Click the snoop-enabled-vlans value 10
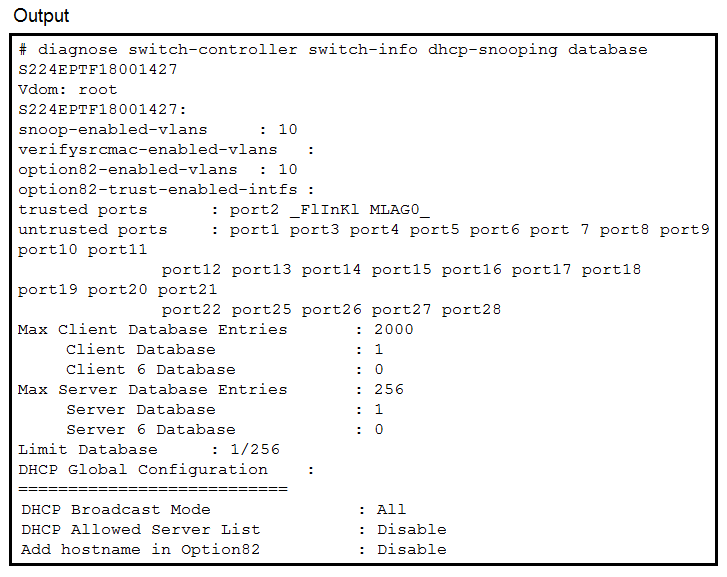 [x=288, y=129]
